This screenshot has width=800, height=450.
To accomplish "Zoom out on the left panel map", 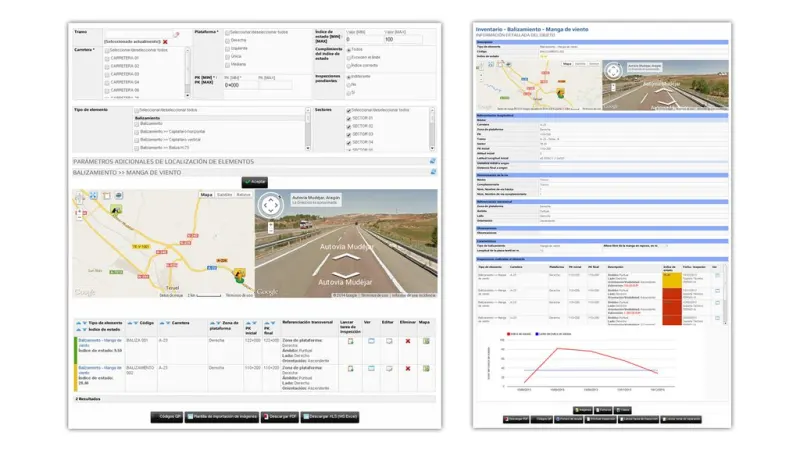I will pyautogui.click(x=80, y=218).
